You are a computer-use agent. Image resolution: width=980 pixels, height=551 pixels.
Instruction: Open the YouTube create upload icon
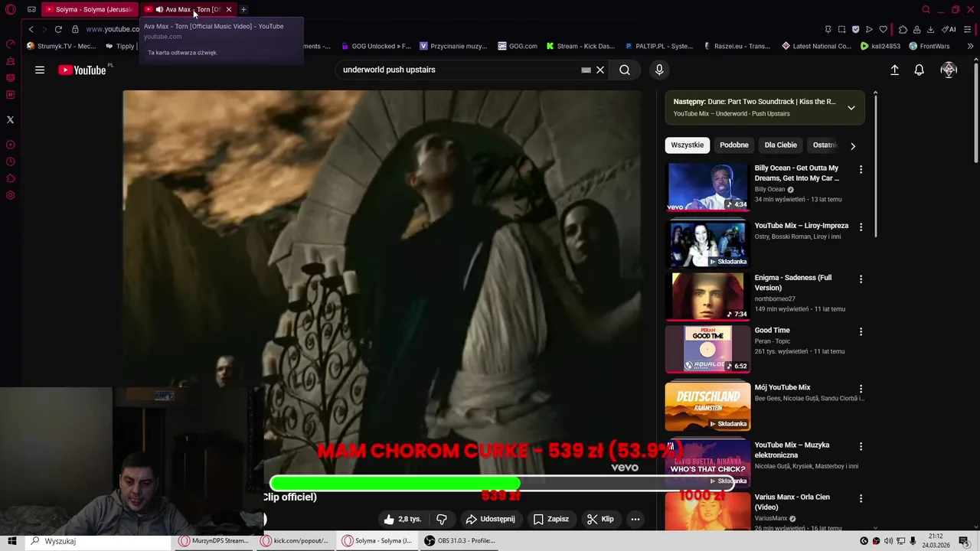(894, 70)
